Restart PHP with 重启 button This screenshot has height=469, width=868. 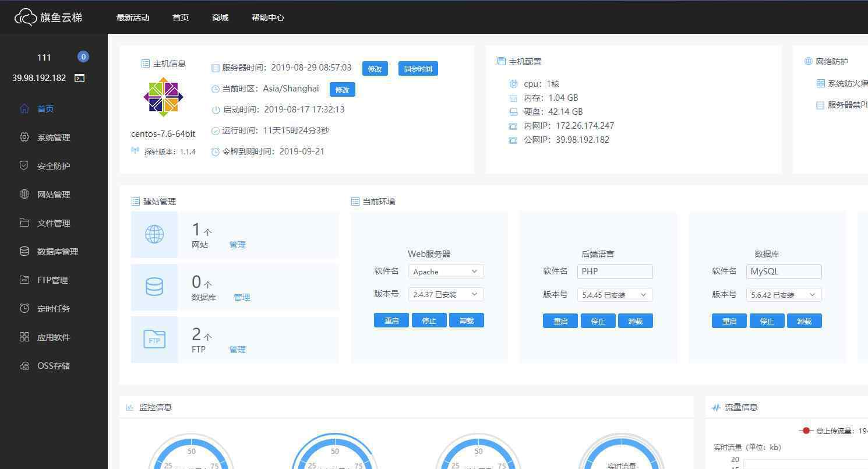click(x=560, y=321)
